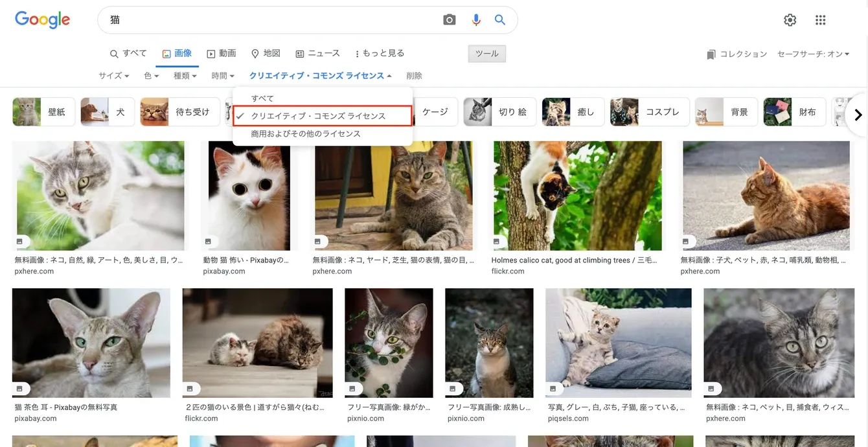Open the tabby cat by yellow door image
The image size is (868, 447).
[394, 196]
